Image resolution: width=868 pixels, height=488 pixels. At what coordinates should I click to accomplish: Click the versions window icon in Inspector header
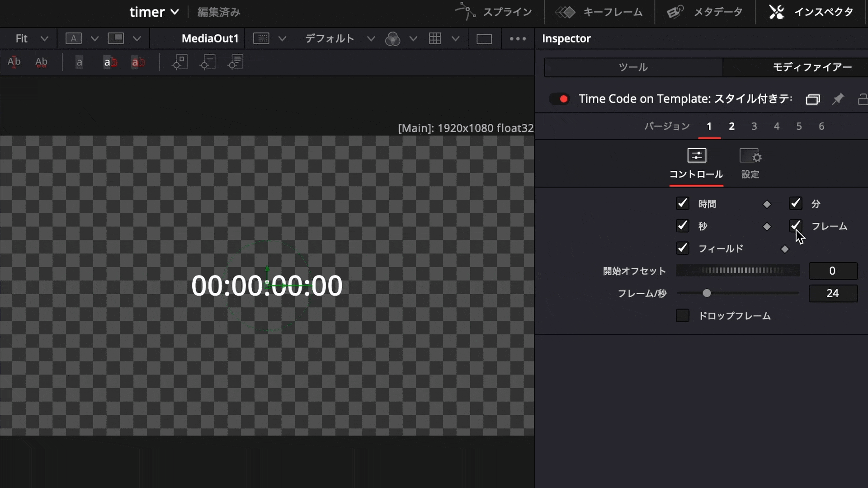(x=812, y=99)
